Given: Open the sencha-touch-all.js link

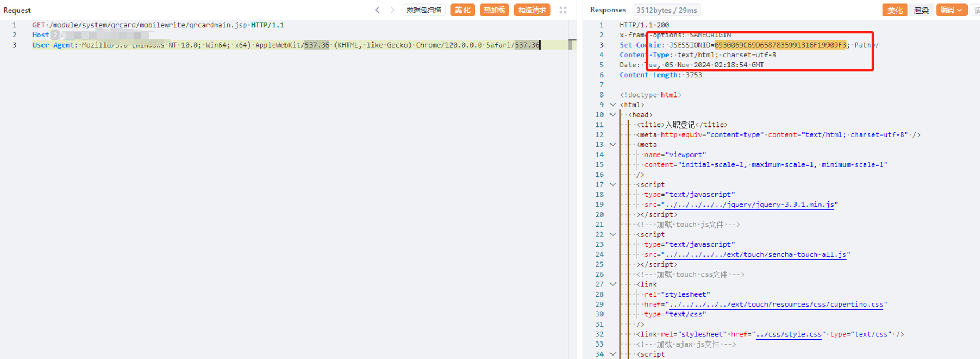Looking at the screenshot, I should coord(756,255).
